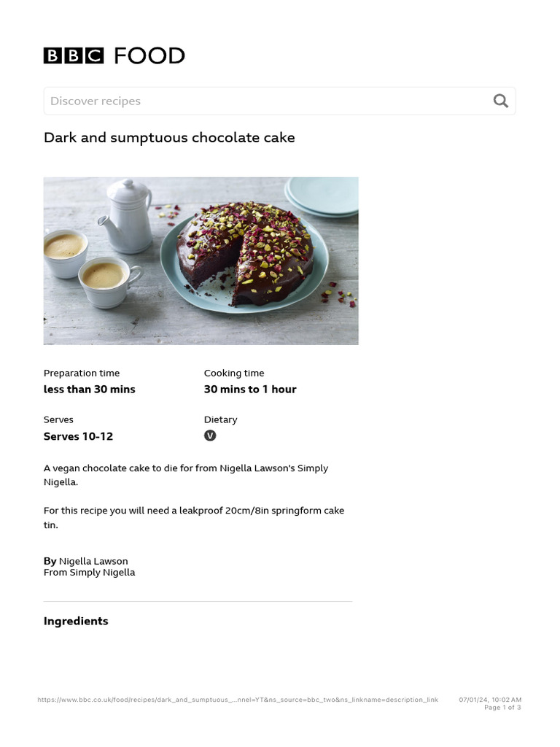
Task: Click the bbc.co.uk URL in footer
Action: pos(238,700)
